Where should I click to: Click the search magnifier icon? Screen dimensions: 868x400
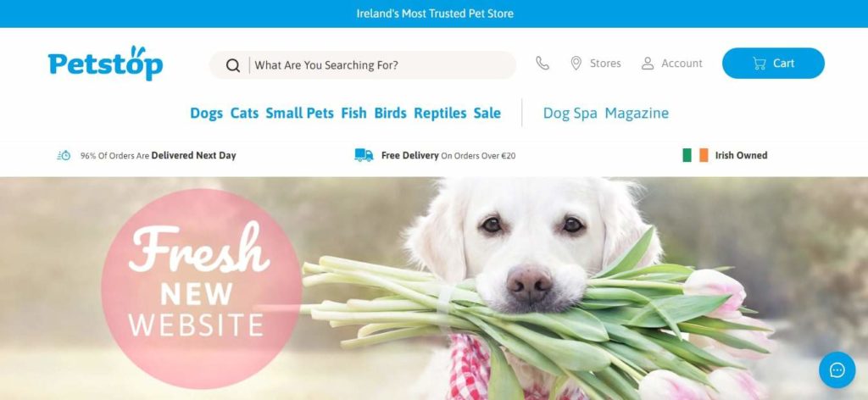[233, 65]
